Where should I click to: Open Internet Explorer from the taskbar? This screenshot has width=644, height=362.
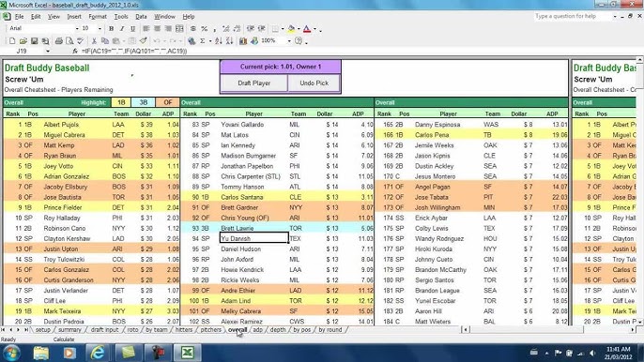click(98, 353)
